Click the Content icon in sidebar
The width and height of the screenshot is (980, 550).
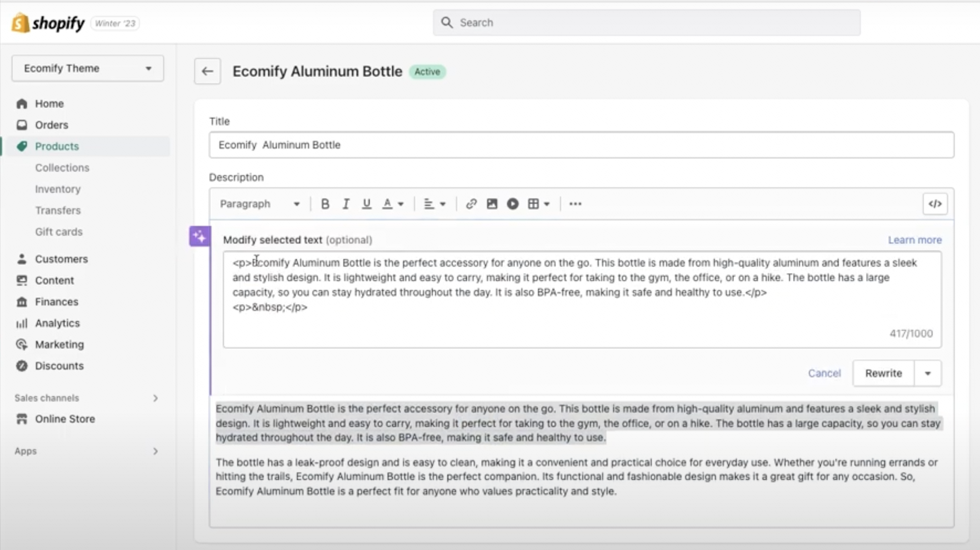coord(22,280)
